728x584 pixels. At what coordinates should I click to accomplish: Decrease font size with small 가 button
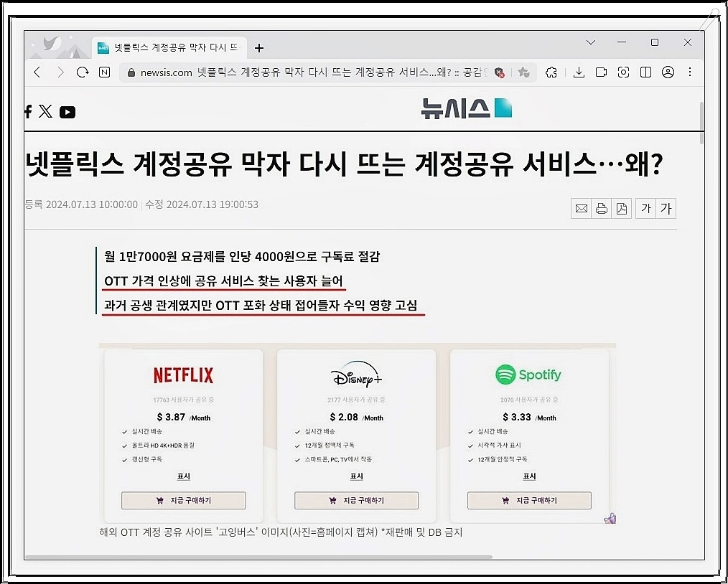click(x=646, y=209)
